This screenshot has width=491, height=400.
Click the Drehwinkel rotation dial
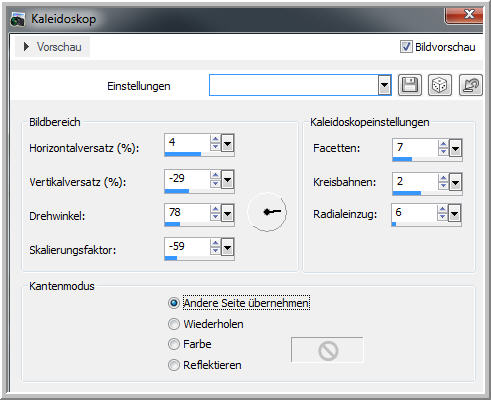tap(267, 212)
